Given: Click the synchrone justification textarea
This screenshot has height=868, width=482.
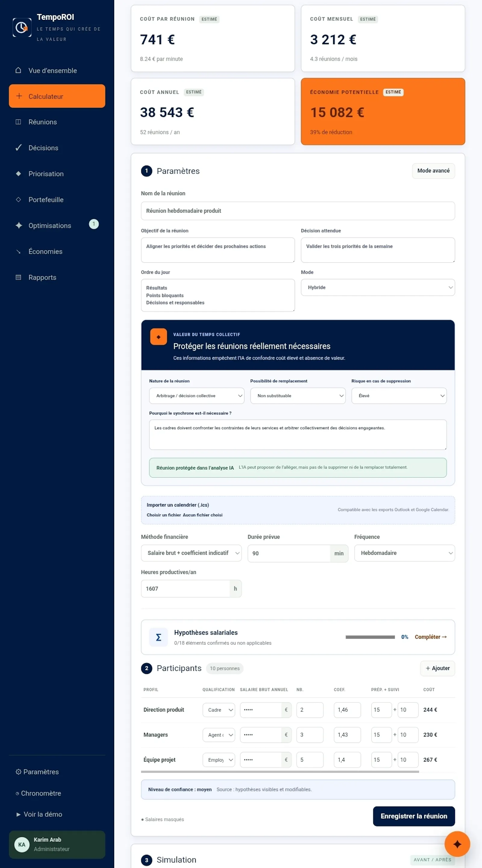Looking at the screenshot, I should pyautogui.click(x=298, y=435).
